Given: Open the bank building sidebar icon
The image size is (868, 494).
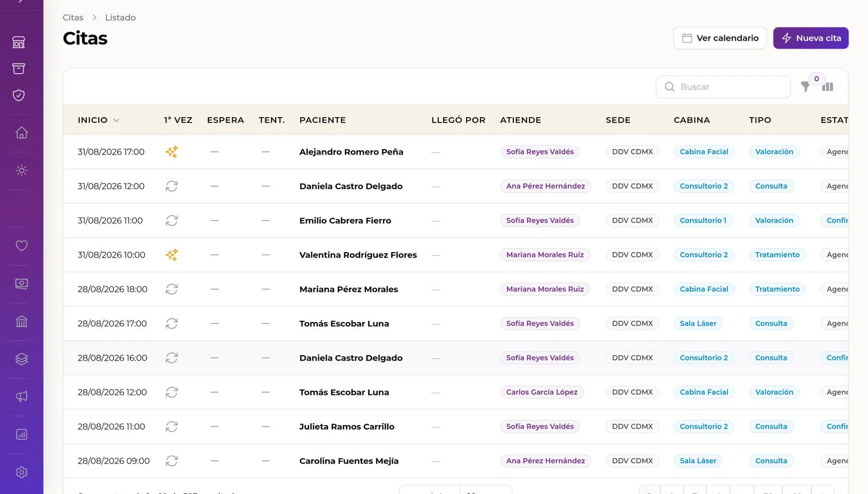Looking at the screenshot, I should pyautogui.click(x=22, y=322).
